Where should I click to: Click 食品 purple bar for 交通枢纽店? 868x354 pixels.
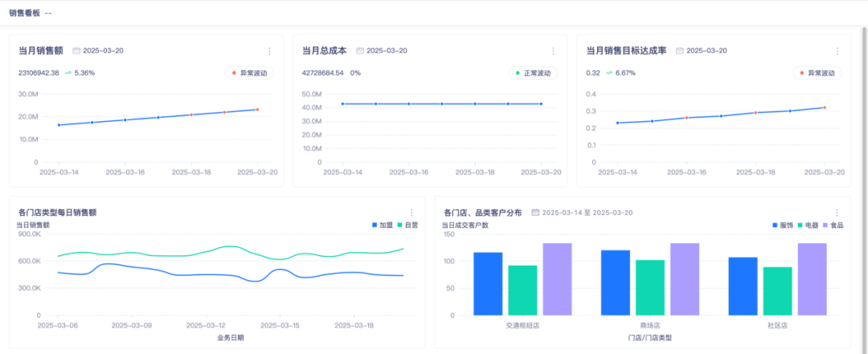[558, 279]
